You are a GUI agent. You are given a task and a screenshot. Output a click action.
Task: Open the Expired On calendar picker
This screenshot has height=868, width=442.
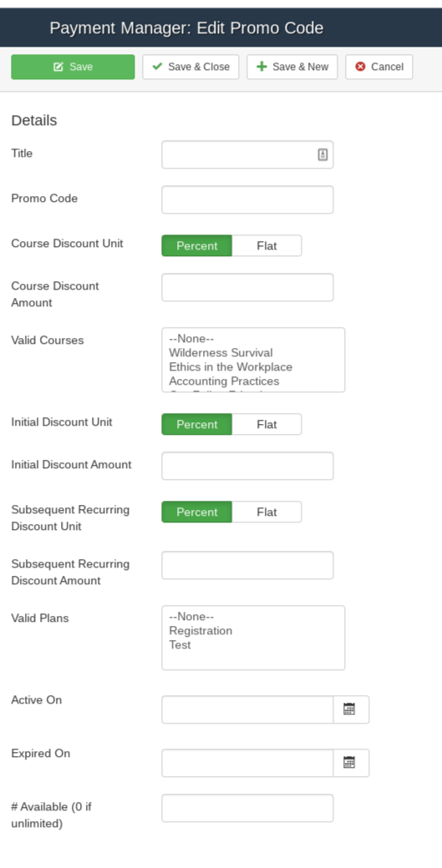[x=351, y=763]
